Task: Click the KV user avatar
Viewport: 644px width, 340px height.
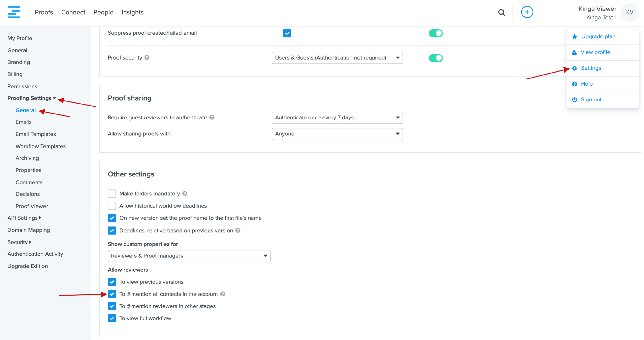Action: pos(629,12)
